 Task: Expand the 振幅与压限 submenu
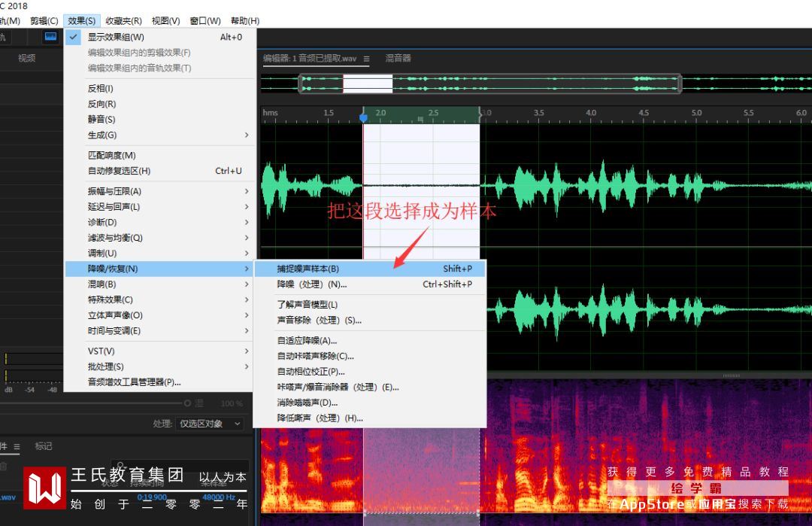pyautogui.click(x=160, y=191)
